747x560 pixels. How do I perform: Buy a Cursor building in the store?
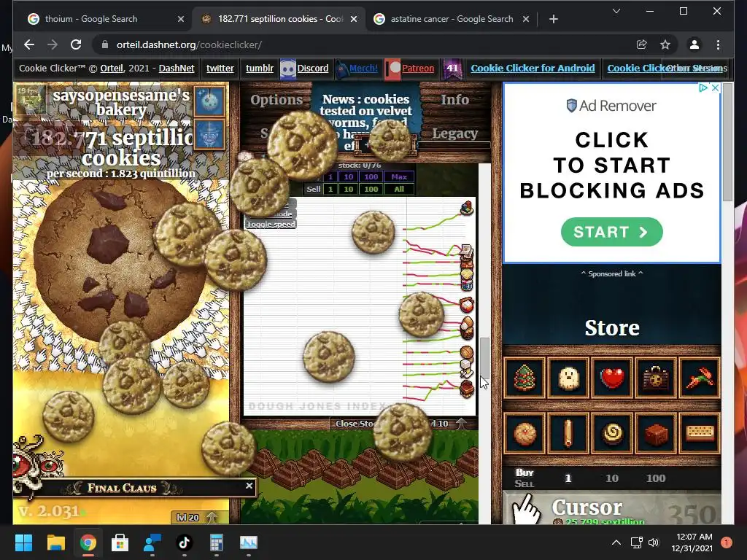(x=612, y=508)
